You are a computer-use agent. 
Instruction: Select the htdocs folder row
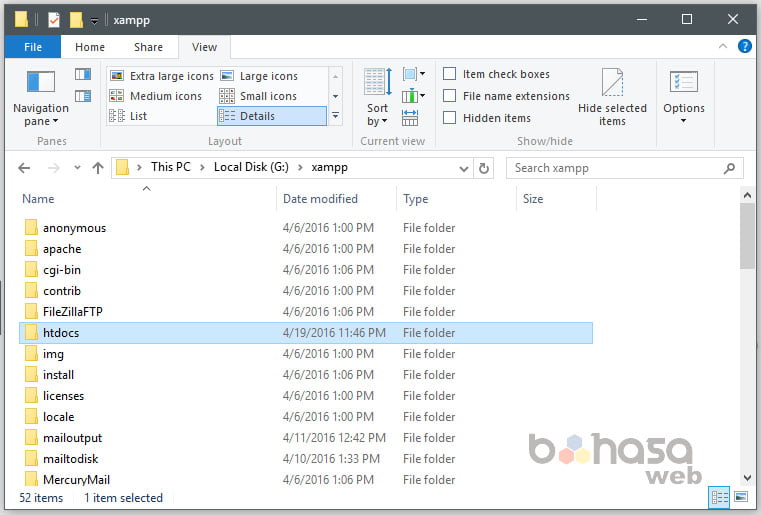(306, 333)
